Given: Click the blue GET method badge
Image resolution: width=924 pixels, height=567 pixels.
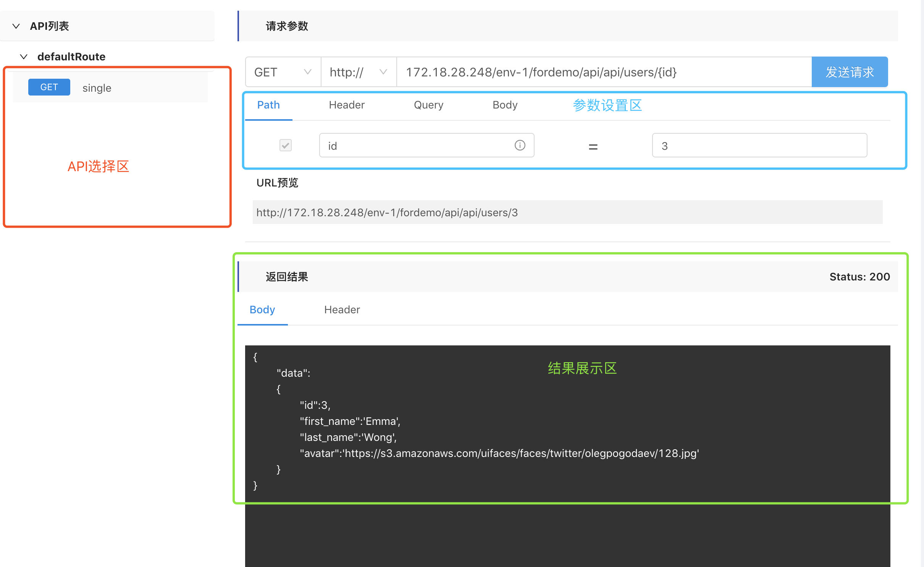Looking at the screenshot, I should (49, 87).
